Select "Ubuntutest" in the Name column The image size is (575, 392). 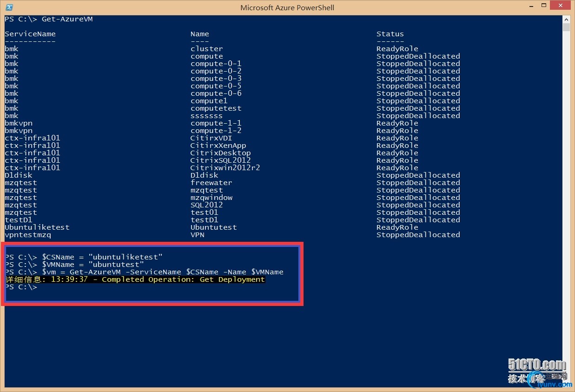214,227
